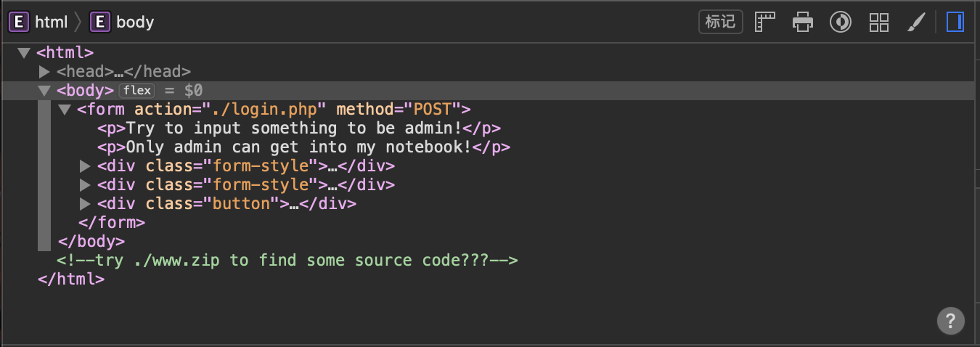980x347 pixels.
Task: Expand the first form-style div
Action: (85, 166)
